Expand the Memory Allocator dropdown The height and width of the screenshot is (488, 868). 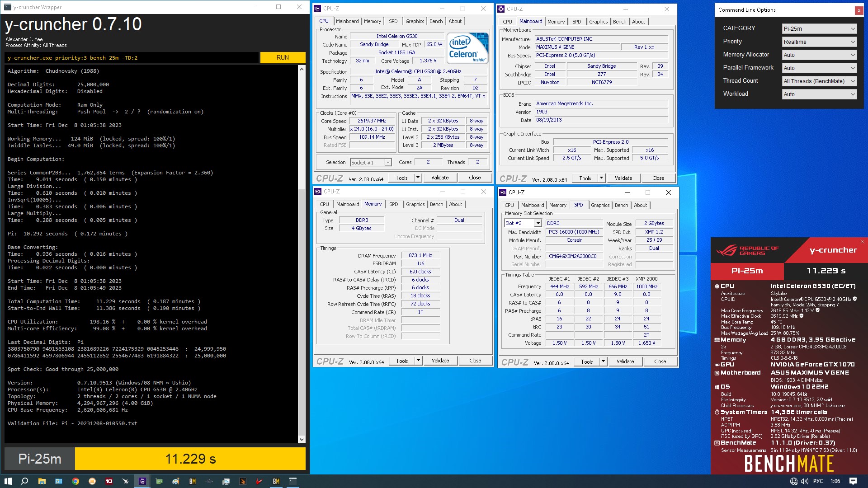[x=819, y=55]
